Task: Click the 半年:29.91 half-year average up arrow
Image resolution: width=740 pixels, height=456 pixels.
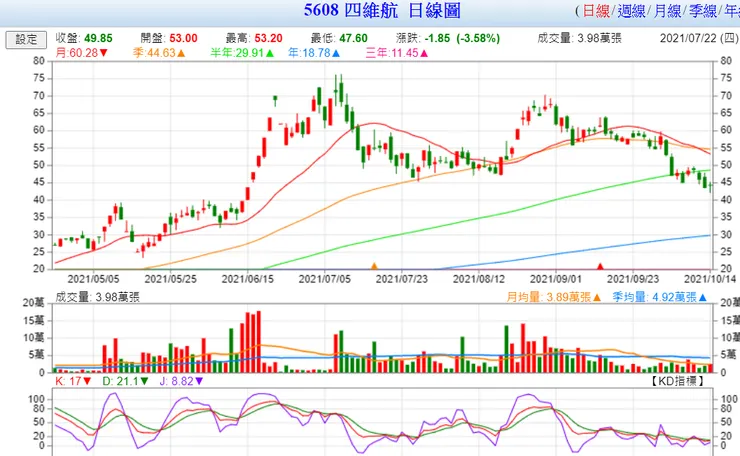Action: click(x=269, y=53)
